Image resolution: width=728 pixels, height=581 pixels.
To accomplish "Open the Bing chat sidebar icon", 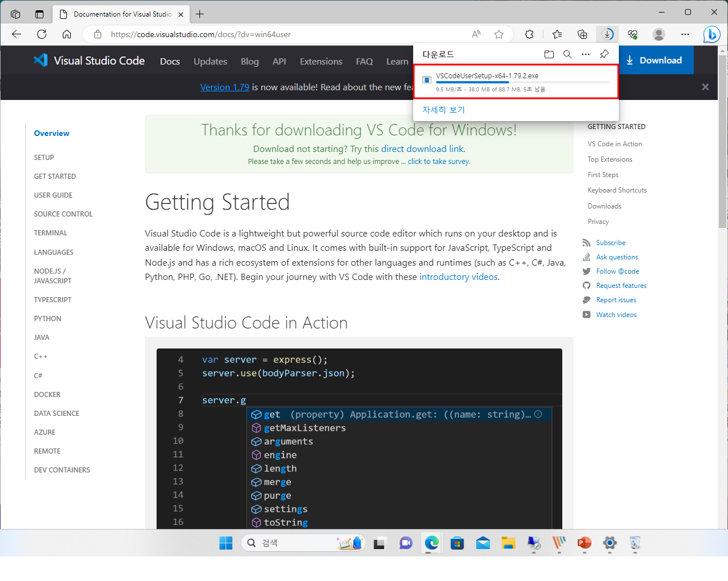I will tap(711, 34).
